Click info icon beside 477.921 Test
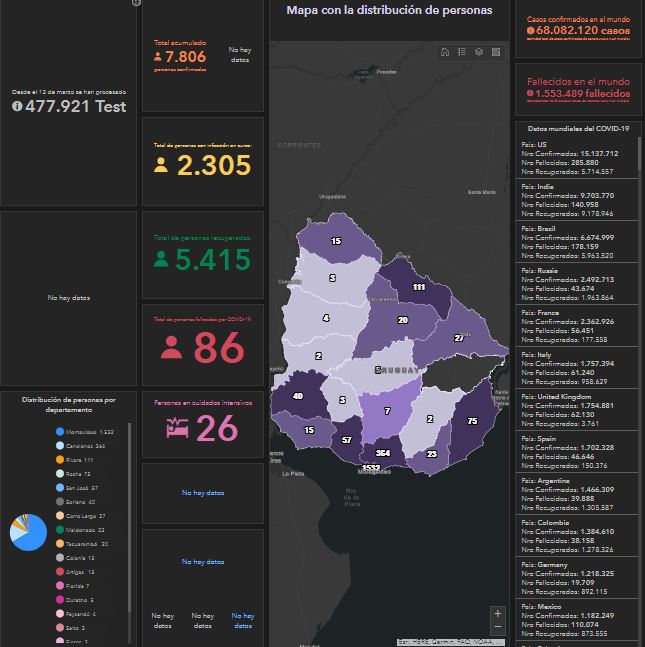Screen dimensions: 645x647 [17, 107]
